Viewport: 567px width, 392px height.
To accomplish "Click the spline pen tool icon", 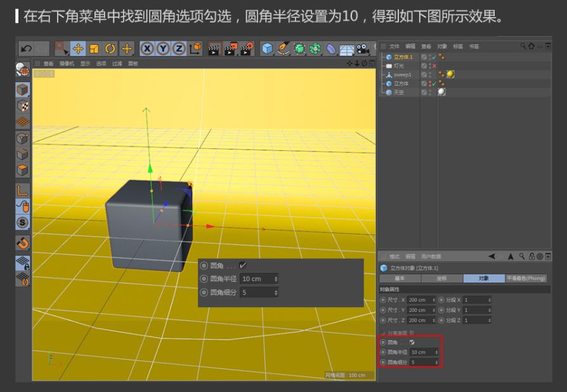I will (x=283, y=48).
